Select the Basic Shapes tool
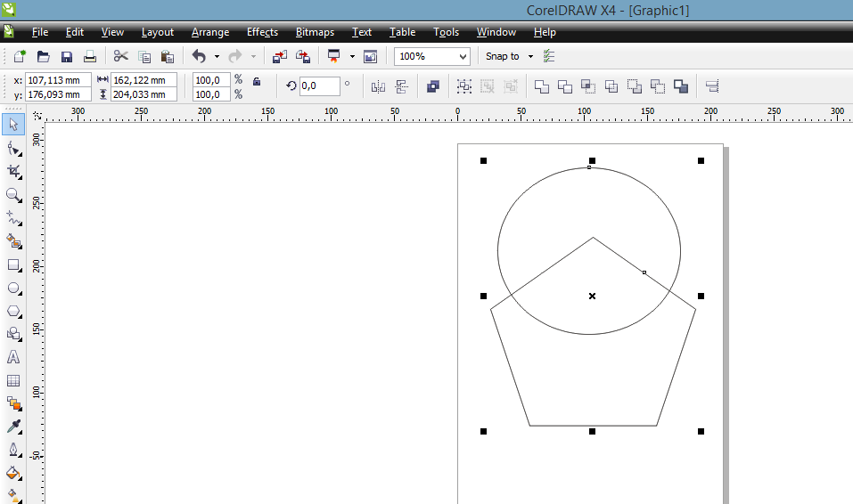 click(13, 334)
